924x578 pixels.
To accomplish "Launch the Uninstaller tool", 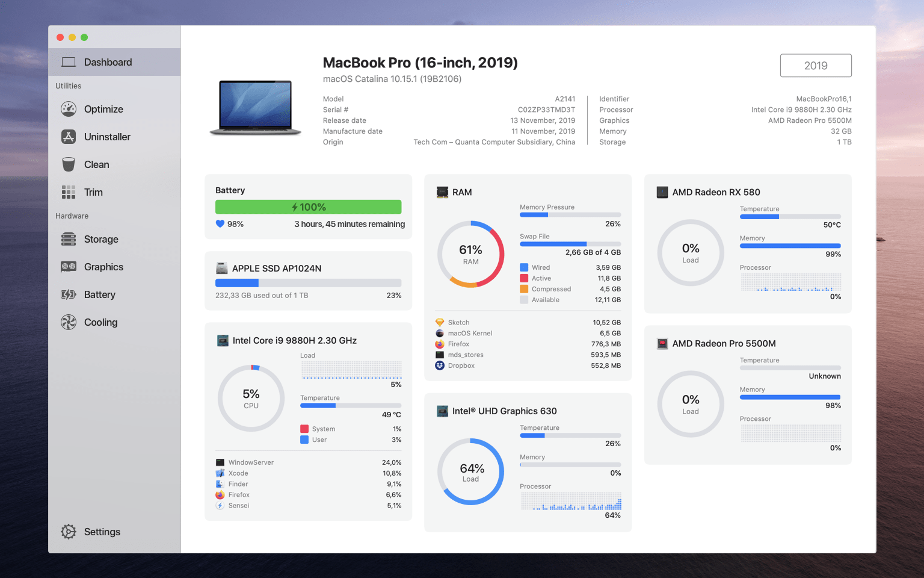I will (x=106, y=137).
